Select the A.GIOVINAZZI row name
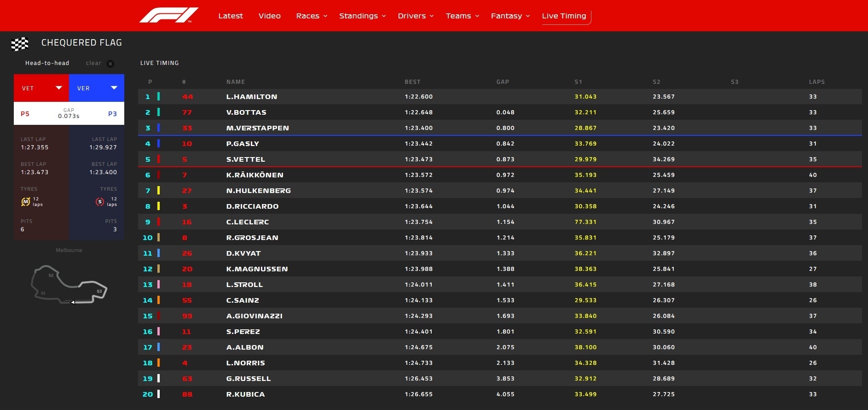868x410 pixels. [255, 316]
